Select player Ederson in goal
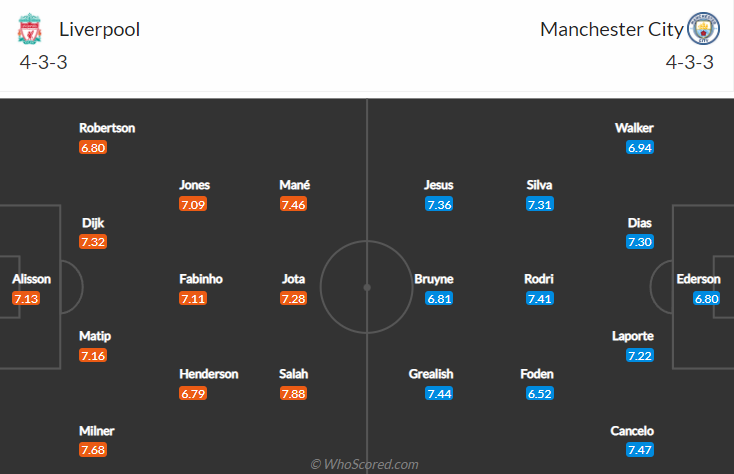Viewport: 734px width, 474px height. 698,279
